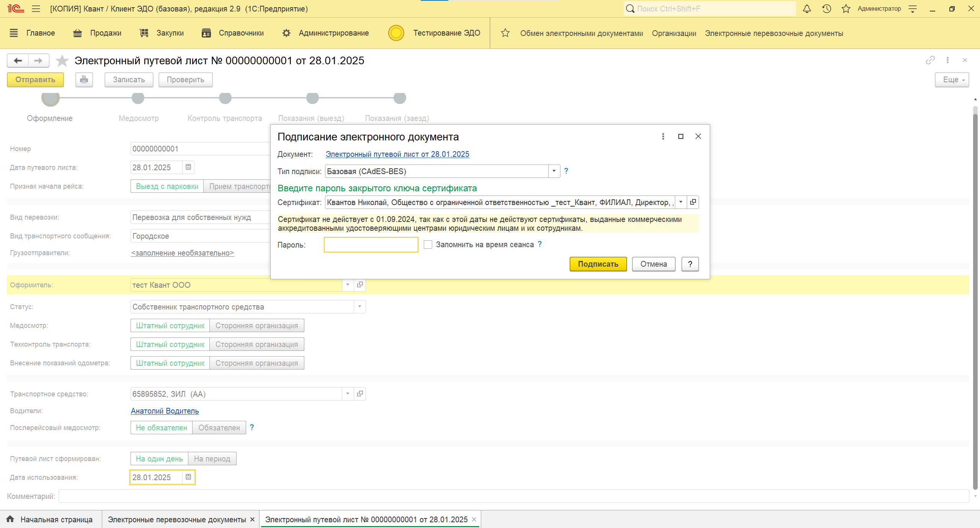Expand Сертификат dropdown arrow
Image resolution: width=980 pixels, height=528 pixels.
(681, 202)
